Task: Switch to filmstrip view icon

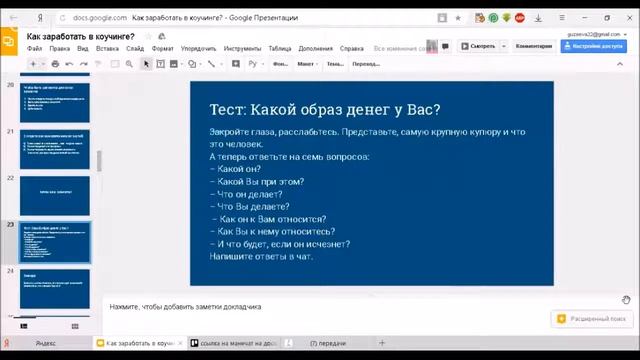Action: click(x=24, y=326)
